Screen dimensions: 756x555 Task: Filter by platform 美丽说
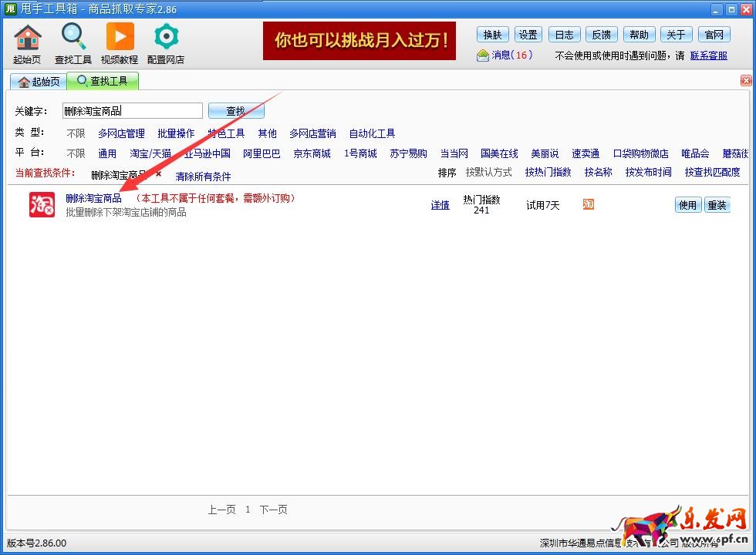pyautogui.click(x=545, y=153)
